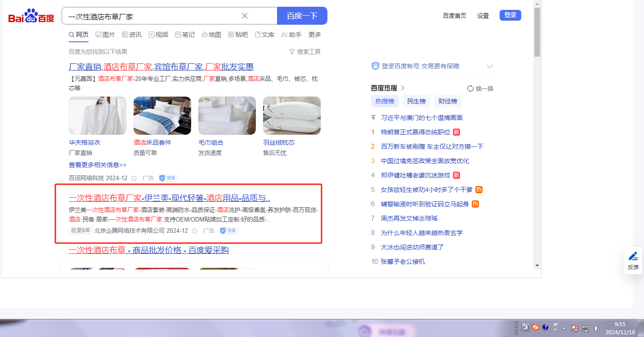Click the shield icon beside 登录百度帐号
The image size is (644, 337).
tap(376, 66)
